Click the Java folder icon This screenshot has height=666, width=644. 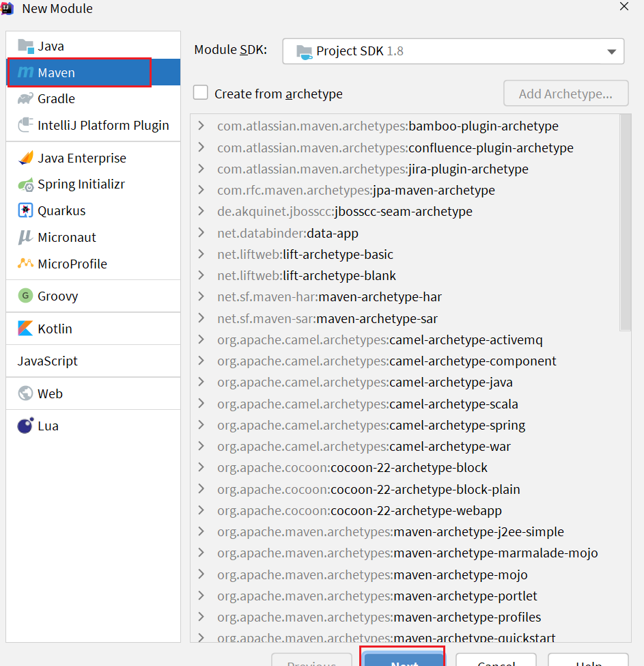pyautogui.click(x=26, y=46)
